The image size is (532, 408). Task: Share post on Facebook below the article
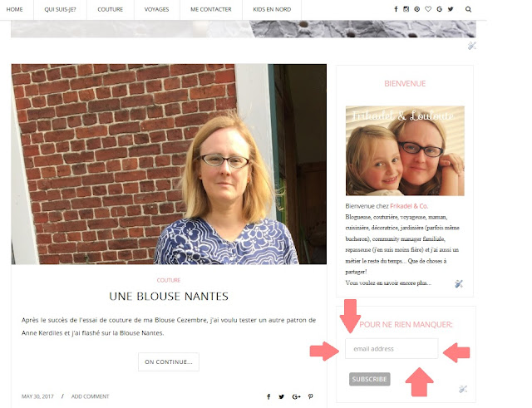pyautogui.click(x=268, y=396)
